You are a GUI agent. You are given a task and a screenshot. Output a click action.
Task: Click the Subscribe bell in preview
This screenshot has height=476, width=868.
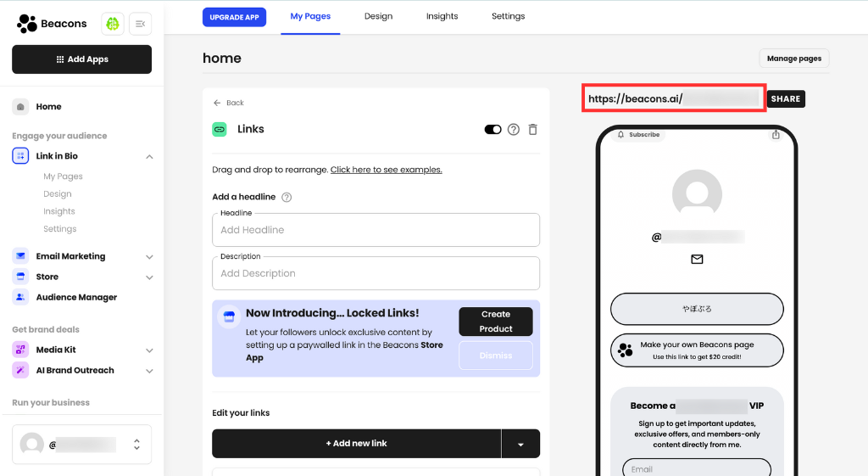pos(620,135)
